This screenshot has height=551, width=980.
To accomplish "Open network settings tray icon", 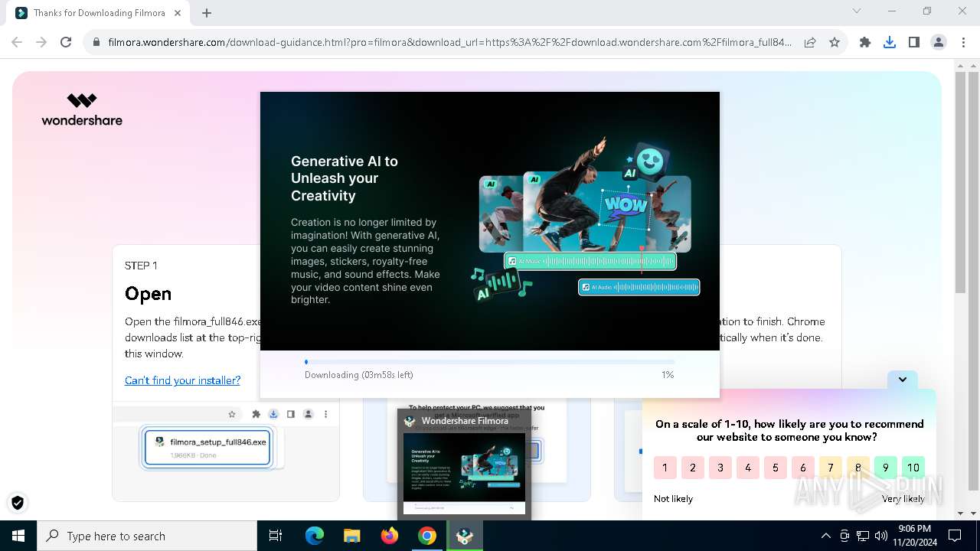I will pos(862,536).
